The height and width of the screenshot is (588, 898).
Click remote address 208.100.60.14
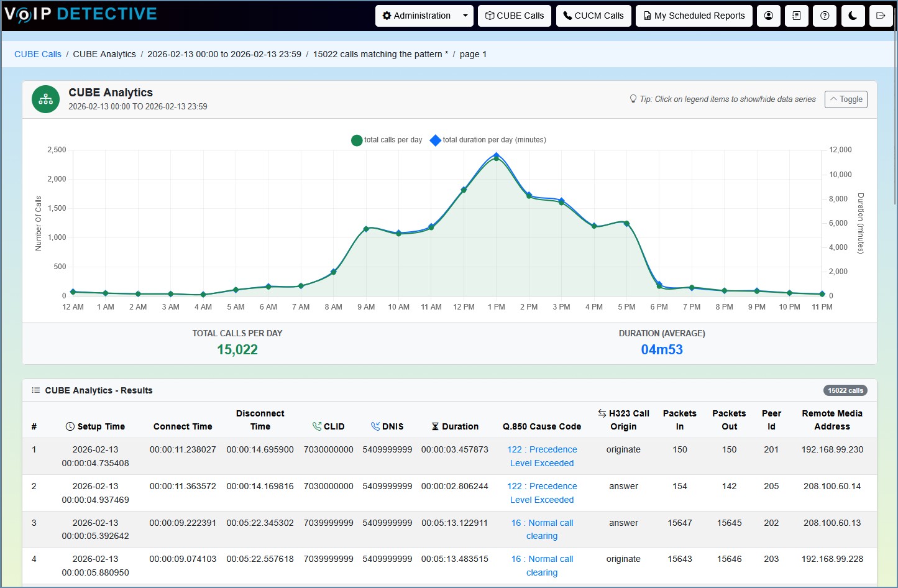(832, 486)
